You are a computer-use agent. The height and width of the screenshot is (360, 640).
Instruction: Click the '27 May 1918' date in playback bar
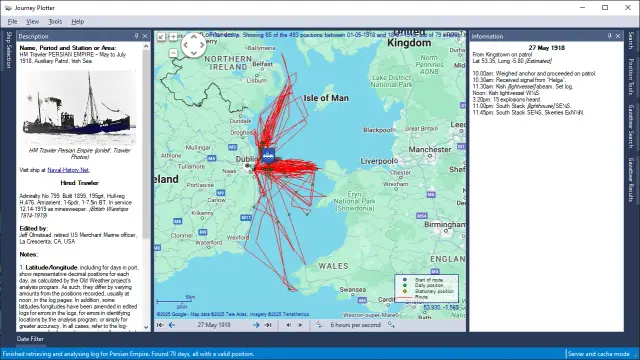coord(214,325)
